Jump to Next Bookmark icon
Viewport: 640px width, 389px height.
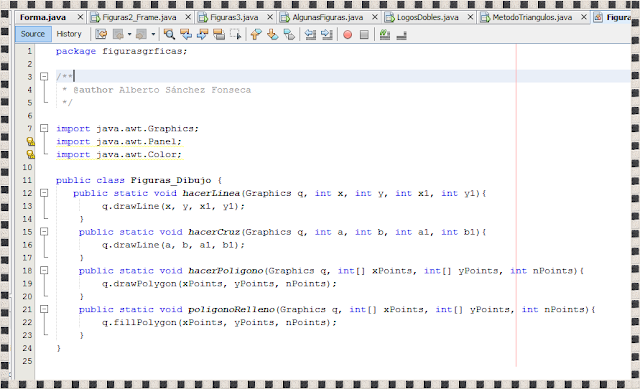coord(272,34)
